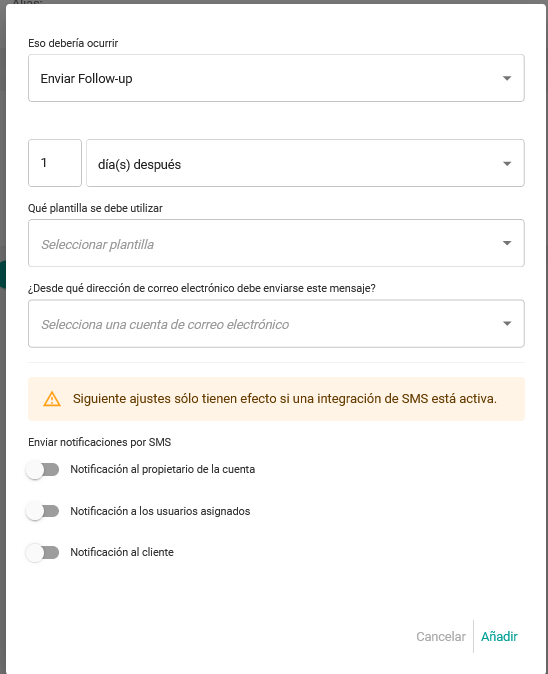Select an email account from dropdown
This screenshot has height=674, width=548.
(276, 324)
